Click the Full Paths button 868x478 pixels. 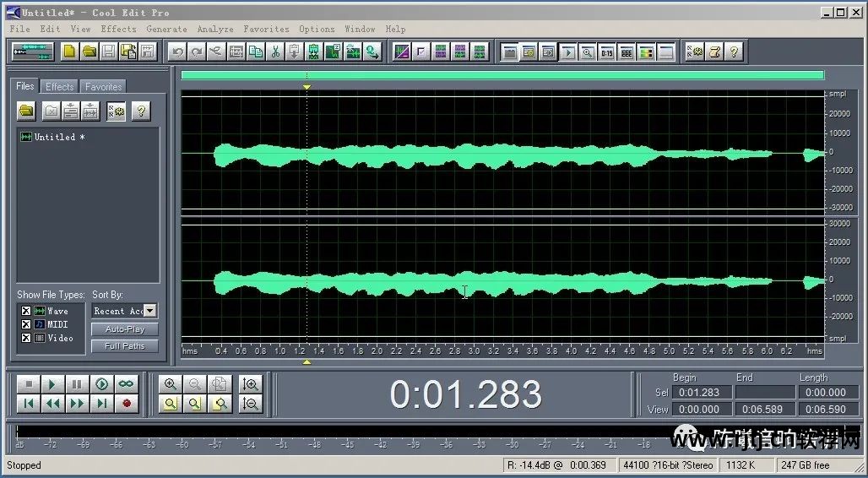click(x=125, y=346)
